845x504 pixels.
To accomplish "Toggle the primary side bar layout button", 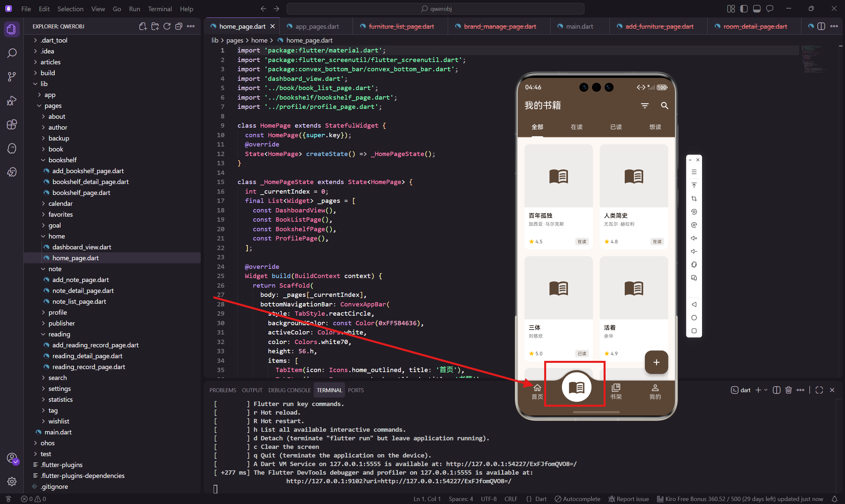I will click(744, 9).
